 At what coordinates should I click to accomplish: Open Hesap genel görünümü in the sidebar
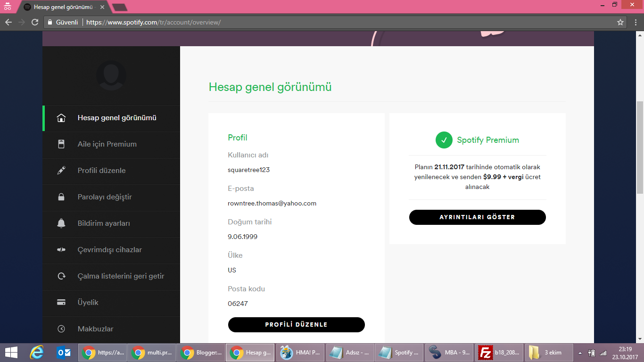tap(111, 118)
